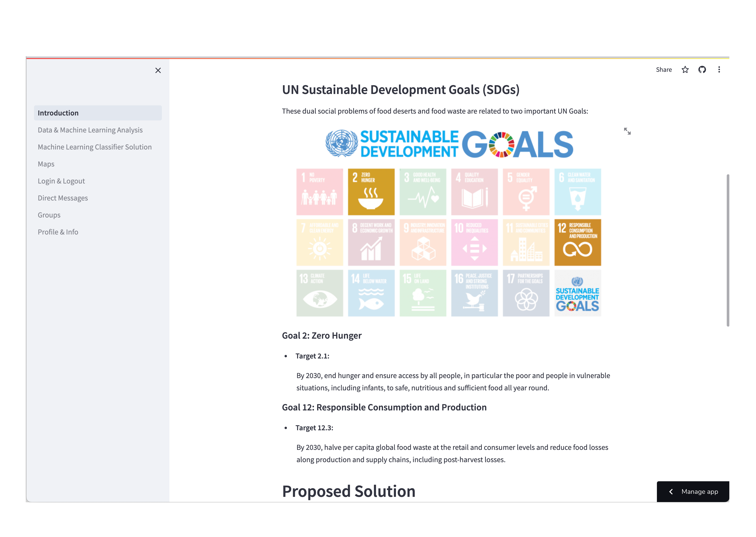Open the three-dot options menu
Viewport: 756px width, 537px height.
[719, 70]
